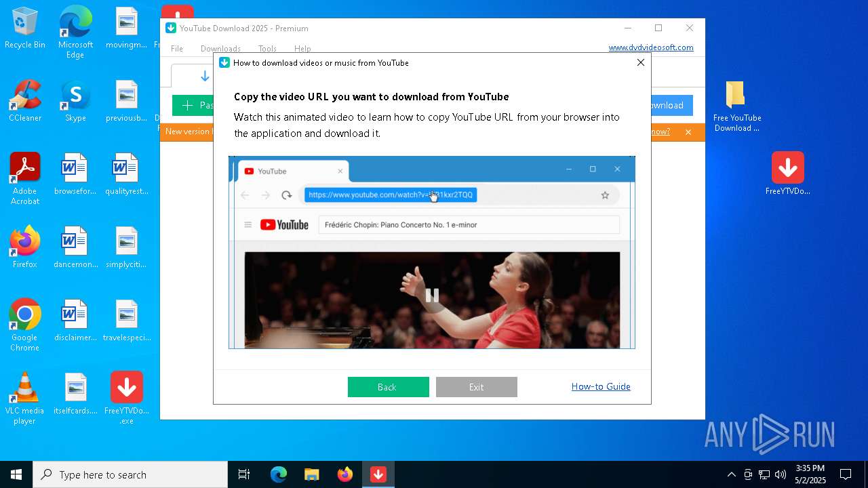
Task: Select simplyciti... file on desktop
Action: click(x=126, y=248)
